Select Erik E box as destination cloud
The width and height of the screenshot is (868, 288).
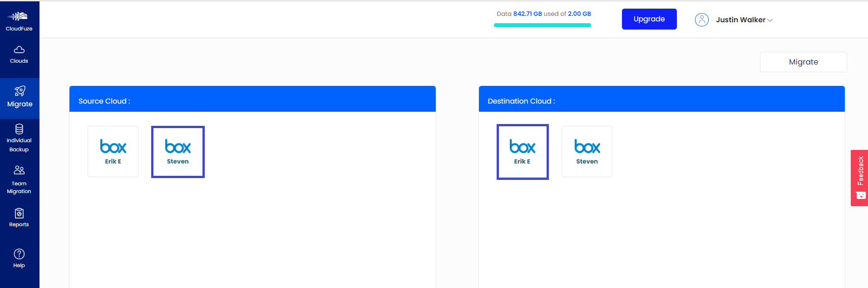tap(523, 152)
